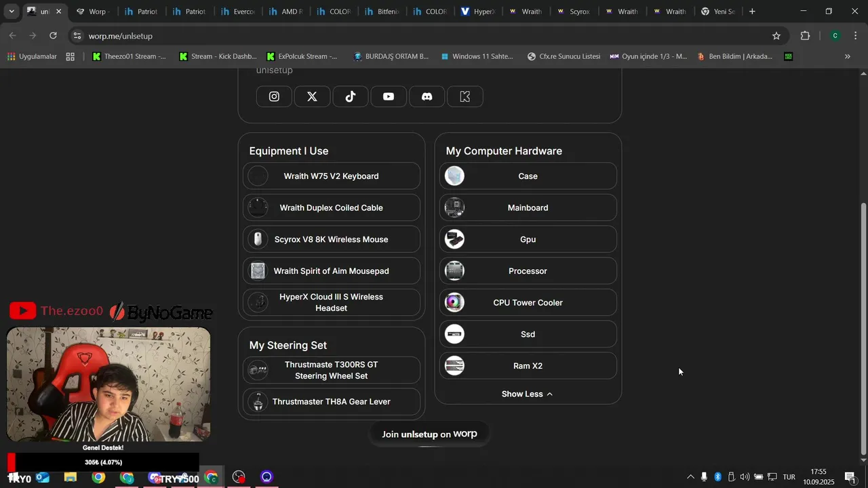Open the Instagram social link
Image resolution: width=868 pixels, height=488 pixels.
(274, 96)
